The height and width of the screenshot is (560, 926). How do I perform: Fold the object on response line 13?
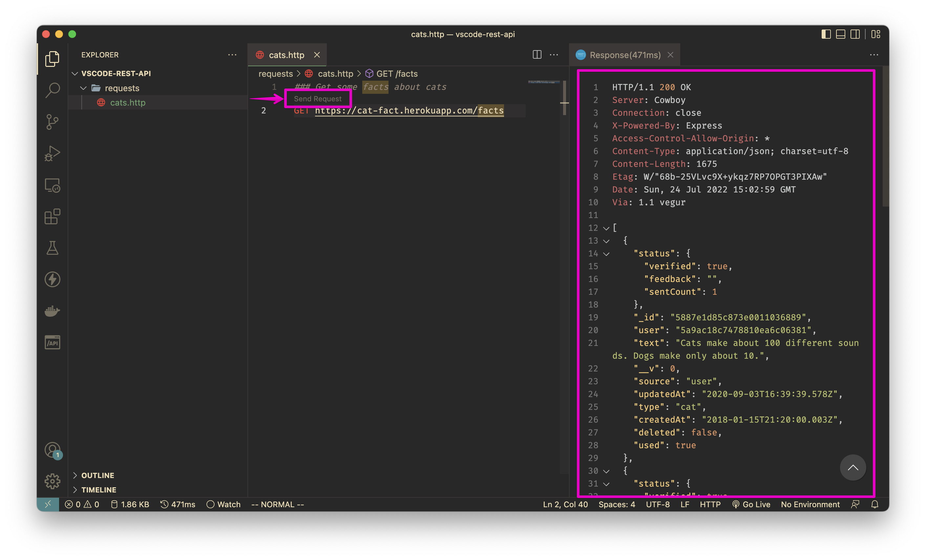click(x=606, y=241)
